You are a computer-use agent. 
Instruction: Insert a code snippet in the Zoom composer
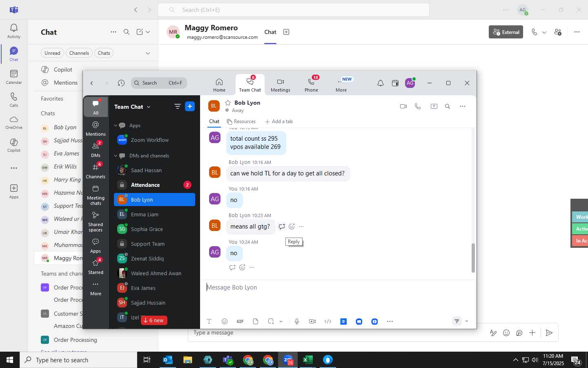tap(328, 321)
